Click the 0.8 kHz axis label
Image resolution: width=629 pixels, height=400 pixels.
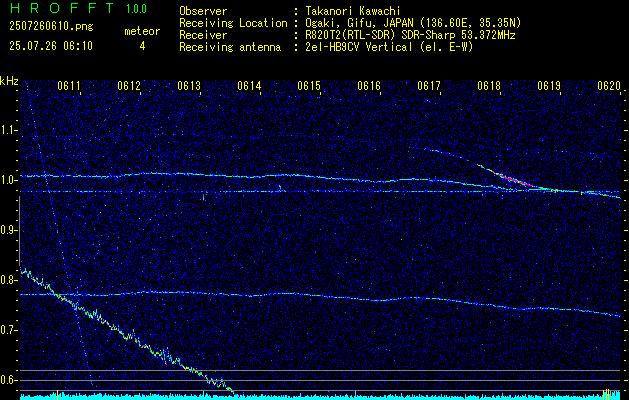pyautogui.click(x=7, y=280)
